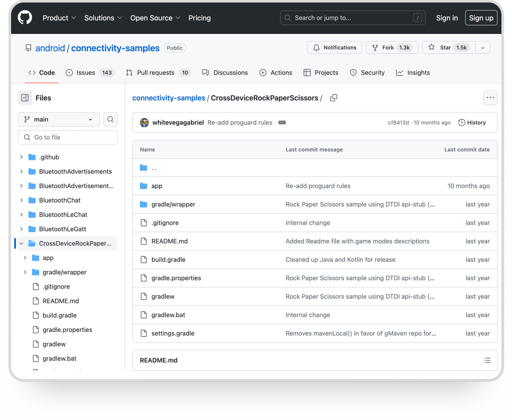Viewport: 512px width, 420px height.
Task: Collapse the Files side panel icon
Action: click(25, 98)
